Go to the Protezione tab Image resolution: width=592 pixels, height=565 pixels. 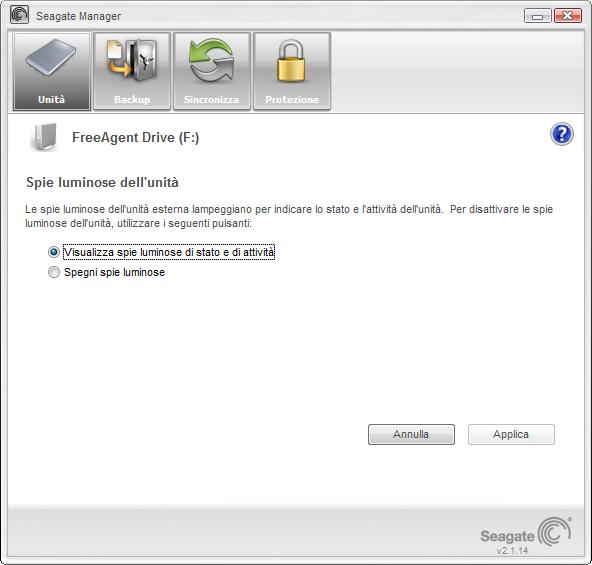292,71
